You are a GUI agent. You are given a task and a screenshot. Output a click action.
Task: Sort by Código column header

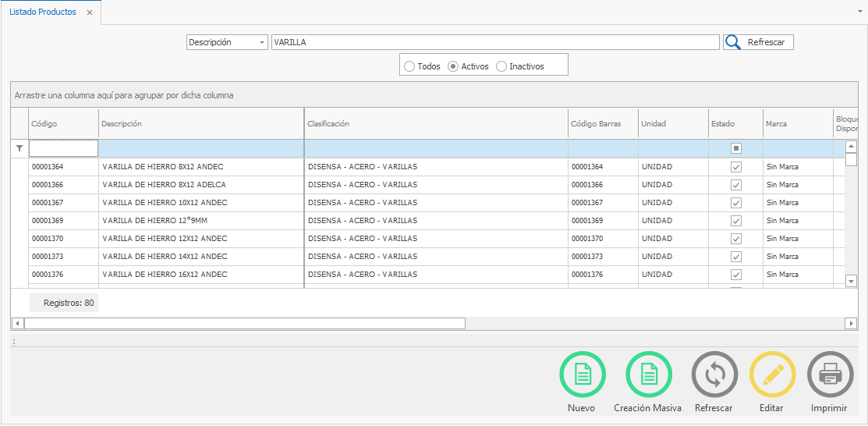coord(64,123)
